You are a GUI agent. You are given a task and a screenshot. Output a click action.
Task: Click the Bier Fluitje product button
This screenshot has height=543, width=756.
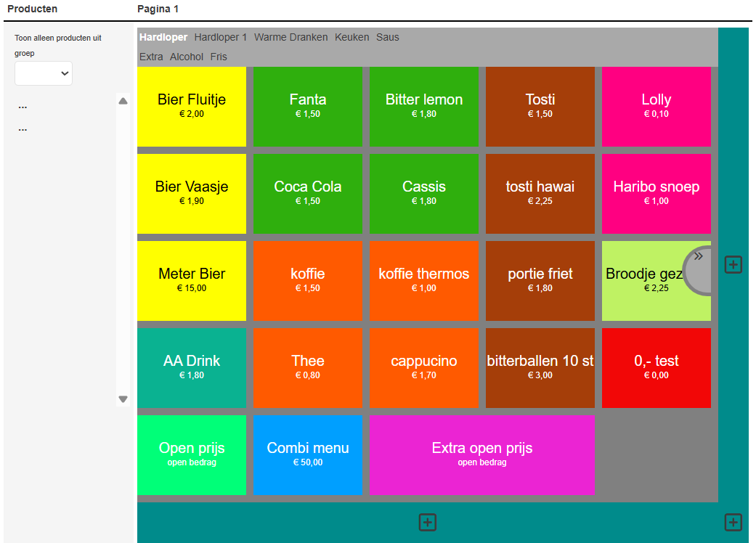tap(192, 106)
